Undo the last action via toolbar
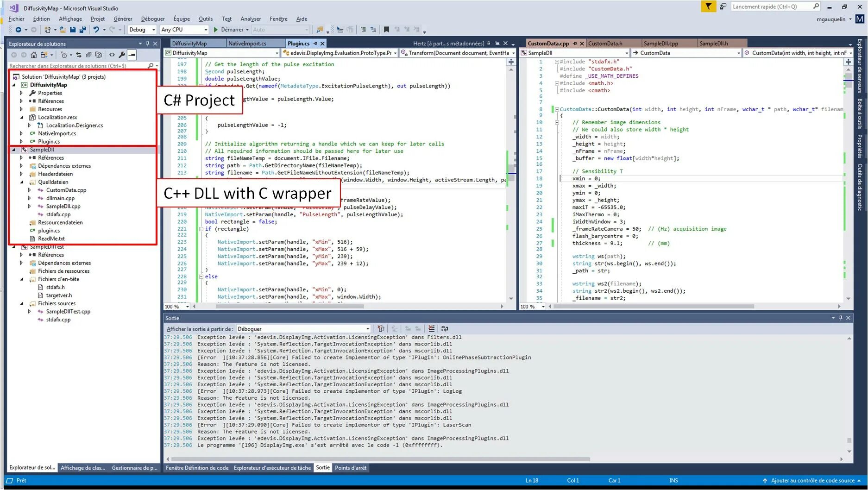 [96, 30]
